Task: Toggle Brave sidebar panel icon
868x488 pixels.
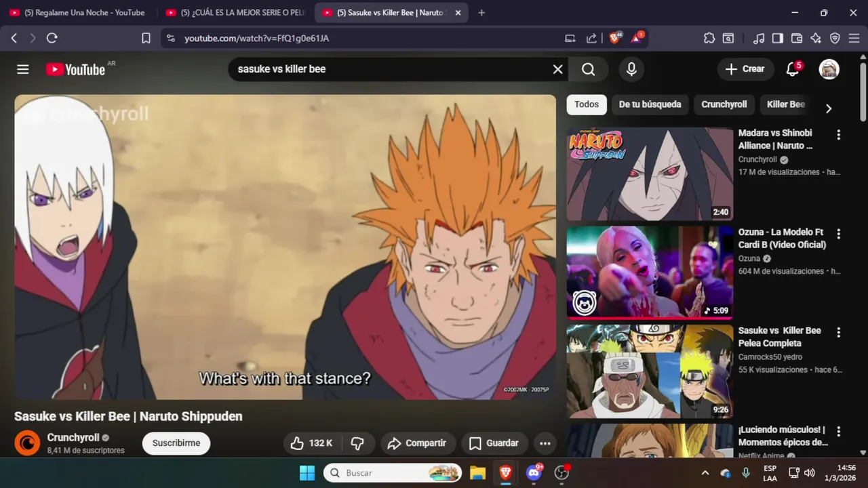Action: coord(778,38)
